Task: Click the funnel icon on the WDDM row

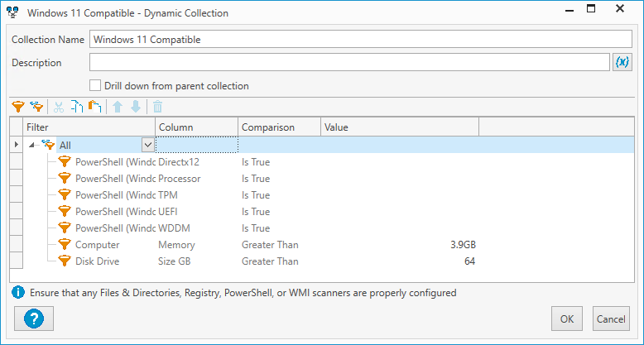Action: [x=65, y=228]
